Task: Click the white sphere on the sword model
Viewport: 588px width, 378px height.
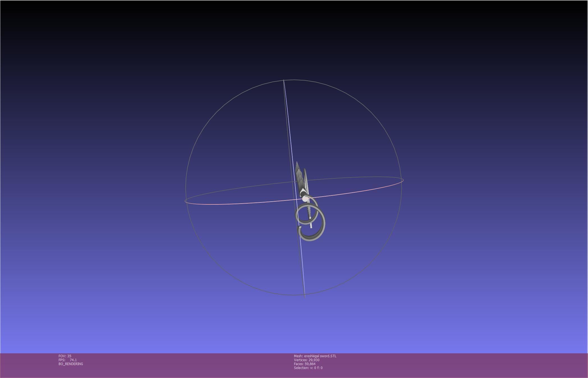Action: (305, 199)
